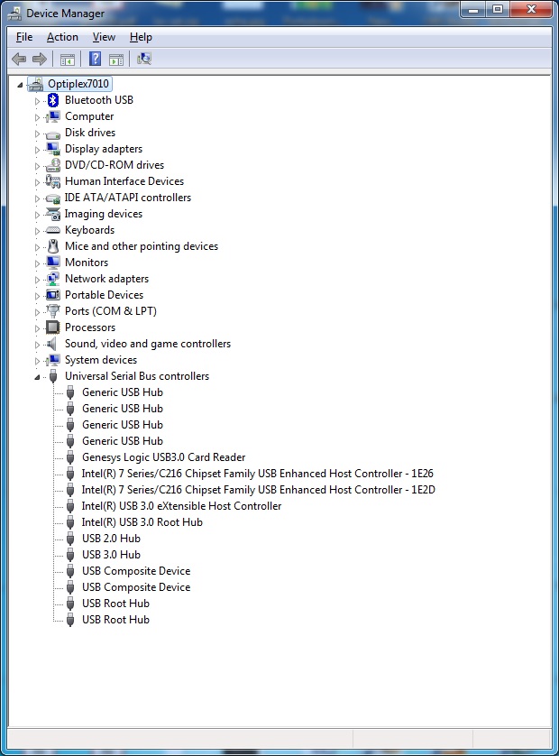Image resolution: width=559 pixels, height=756 pixels.
Task: Select the Processors label
Action: [90, 327]
